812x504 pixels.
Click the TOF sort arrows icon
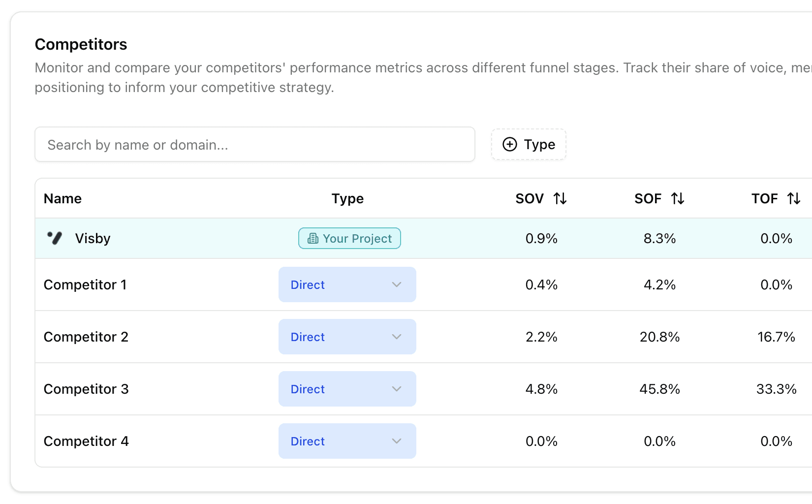[793, 199]
